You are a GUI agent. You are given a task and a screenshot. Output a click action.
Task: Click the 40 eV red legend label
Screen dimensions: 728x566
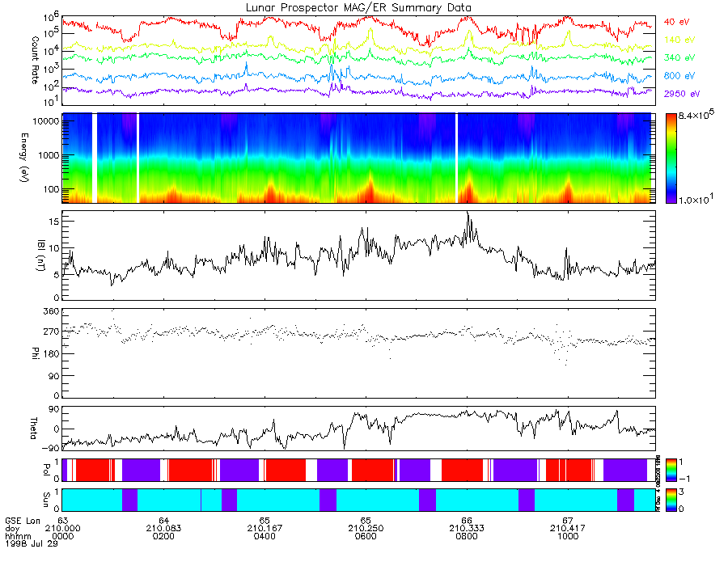676,22
